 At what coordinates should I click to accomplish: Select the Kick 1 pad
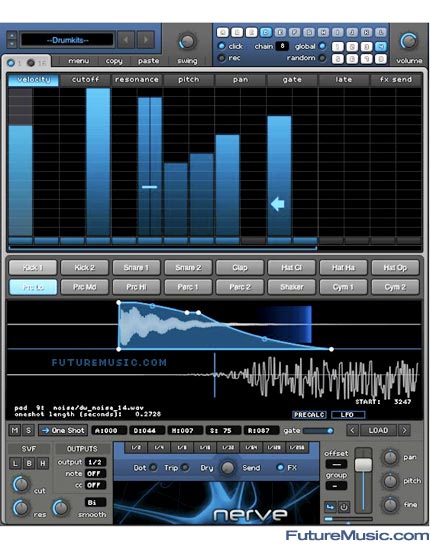pos(33,268)
